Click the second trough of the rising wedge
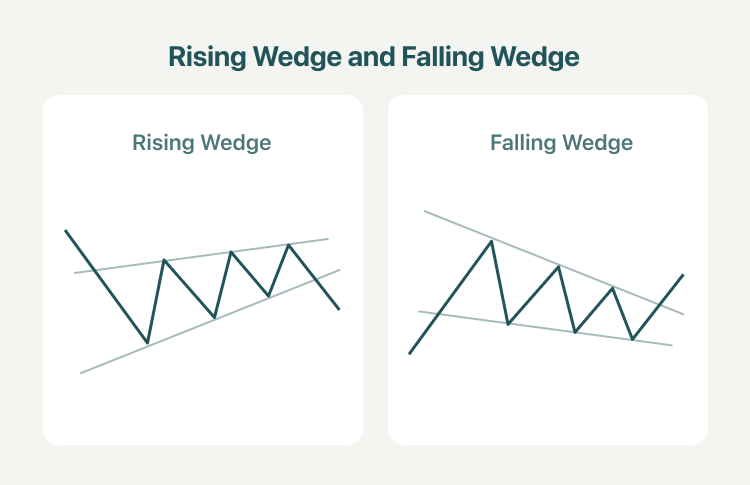Image resolution: width=750 pixels, height=485 pixels. 215,317
